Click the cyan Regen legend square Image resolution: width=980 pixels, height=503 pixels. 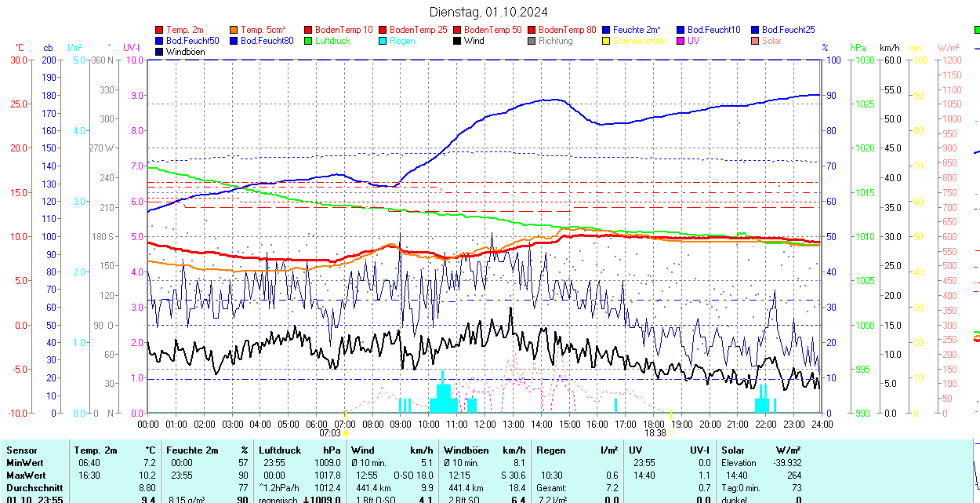click(383, 41)
